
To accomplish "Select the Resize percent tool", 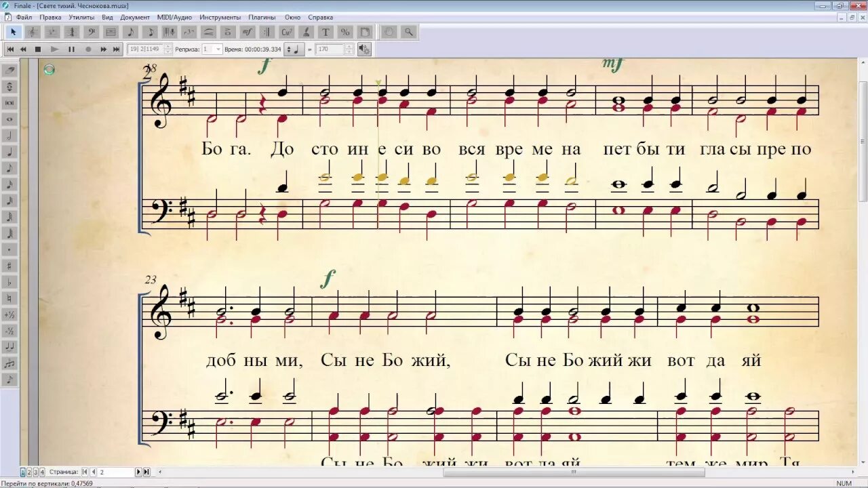I will (x=345, y=32).
